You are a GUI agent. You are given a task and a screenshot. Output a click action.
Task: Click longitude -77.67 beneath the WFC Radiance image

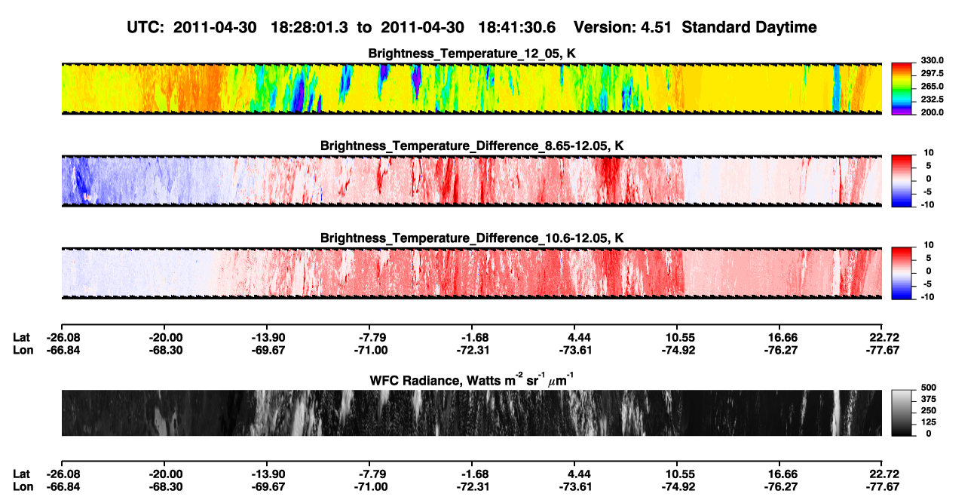click(883, 486)
